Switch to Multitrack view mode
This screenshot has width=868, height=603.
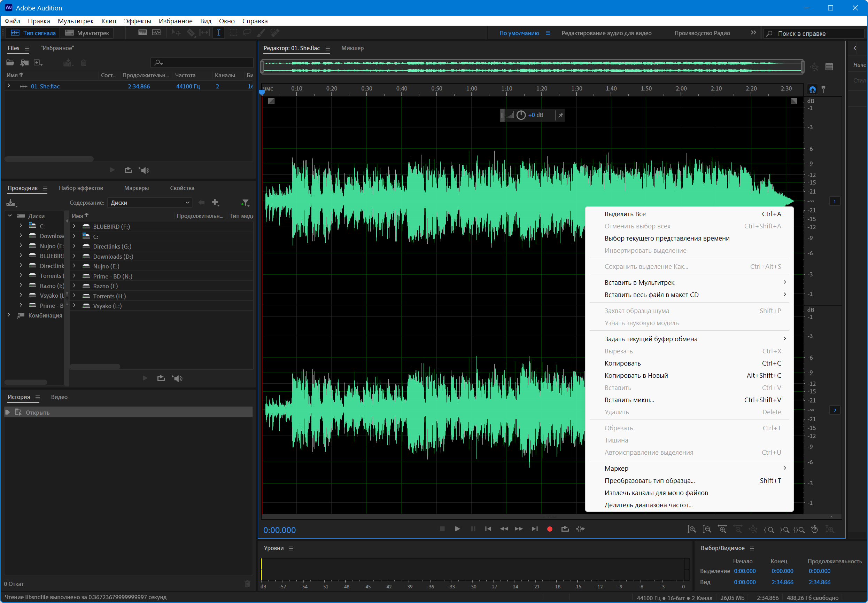point(88,33)
